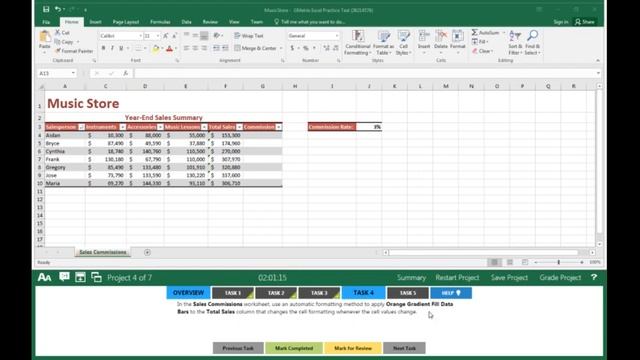Open the Instruments column filter dropdown
The width and height of the screenshot is (640, 360).
(x=122, y=127)
